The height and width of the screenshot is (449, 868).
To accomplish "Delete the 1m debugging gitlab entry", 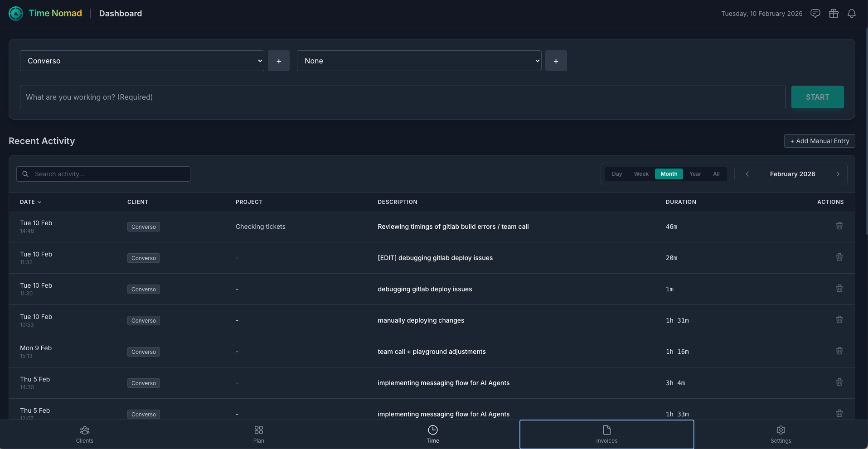I will 839,288.
